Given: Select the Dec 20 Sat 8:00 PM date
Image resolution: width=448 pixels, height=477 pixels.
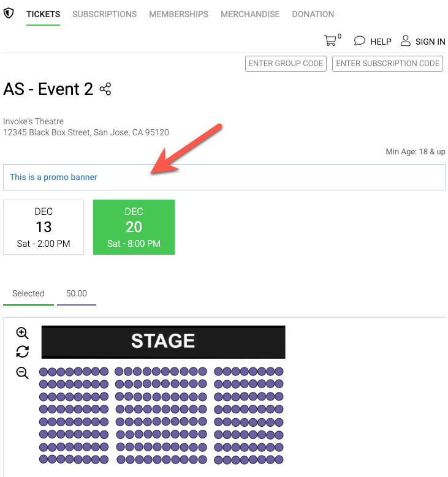Looking at the screenshot, I should tap(134, 227).
